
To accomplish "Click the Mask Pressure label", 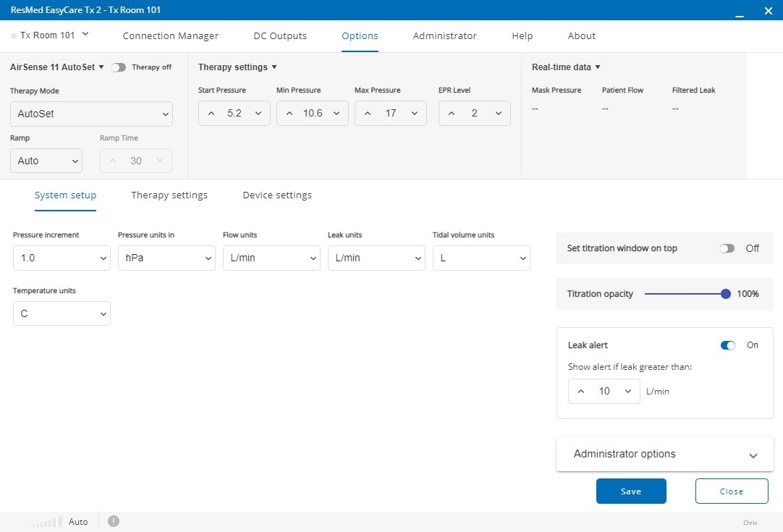I will tap(556, 90).
